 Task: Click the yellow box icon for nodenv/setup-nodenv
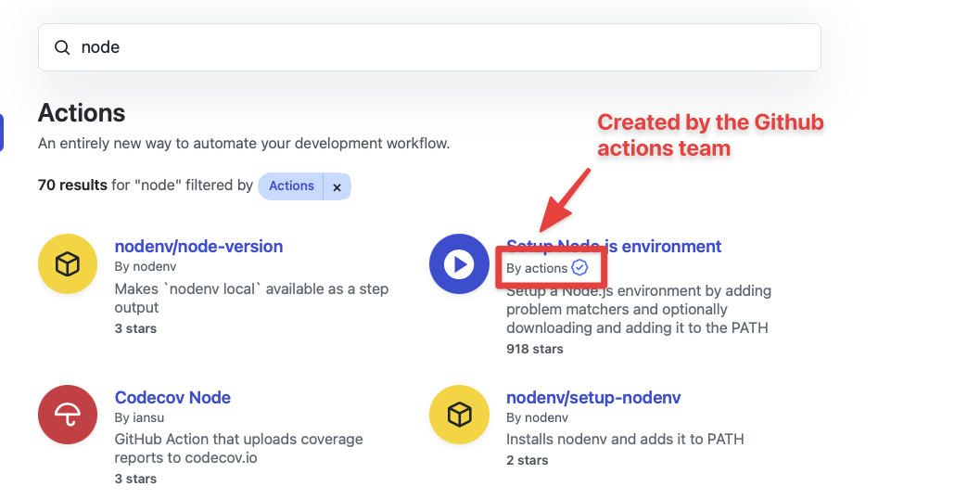point(459,415)
